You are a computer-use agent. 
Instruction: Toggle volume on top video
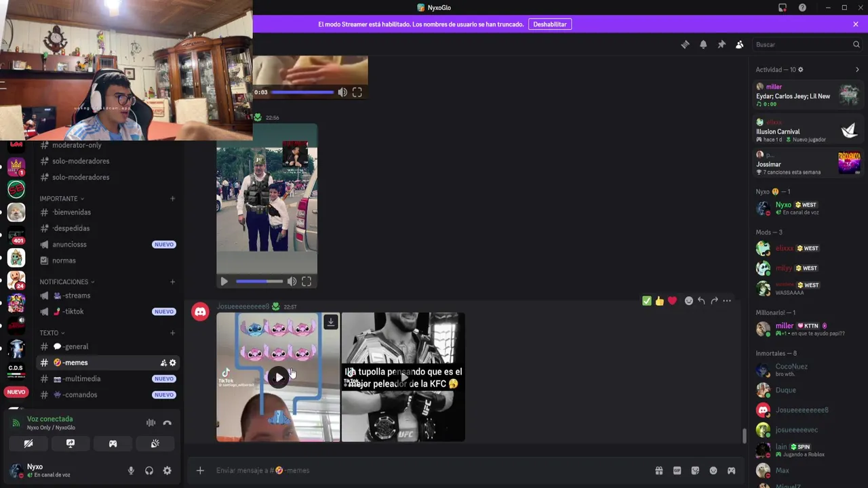[x=342, y=92]
